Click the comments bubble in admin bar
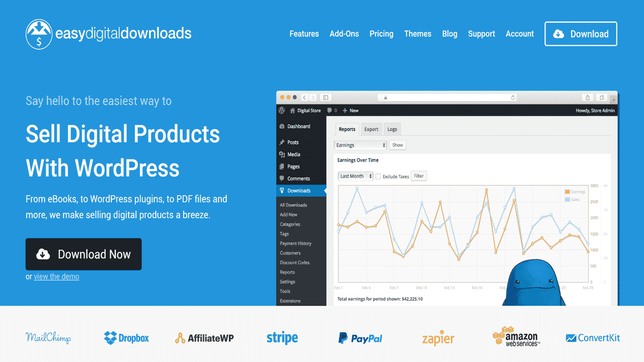Image resolution: width=644 pixels, height=362 pixels. pyautogui.click(x=332, y=111)
